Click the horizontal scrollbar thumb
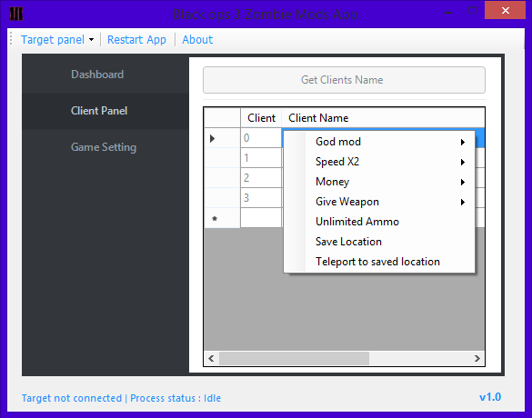 (294, 358)
